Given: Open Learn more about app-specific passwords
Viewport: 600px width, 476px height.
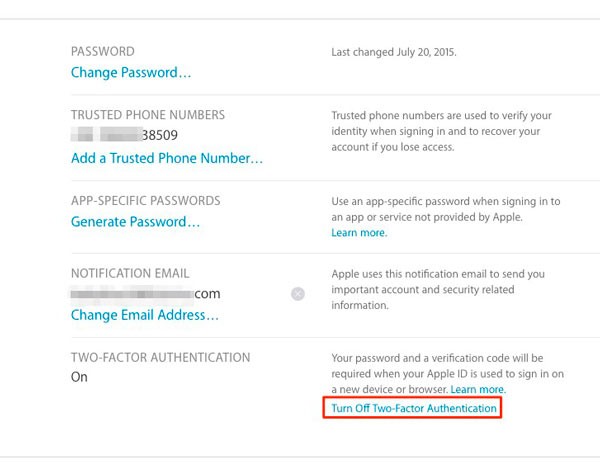Looking at the screenshot, I should pos(359,233).
